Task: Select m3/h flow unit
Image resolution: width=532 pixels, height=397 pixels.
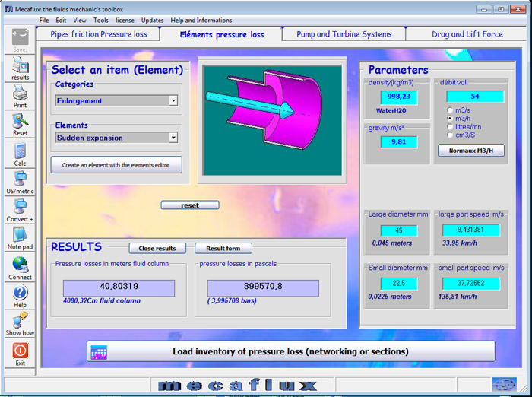Action: [450, 118]
